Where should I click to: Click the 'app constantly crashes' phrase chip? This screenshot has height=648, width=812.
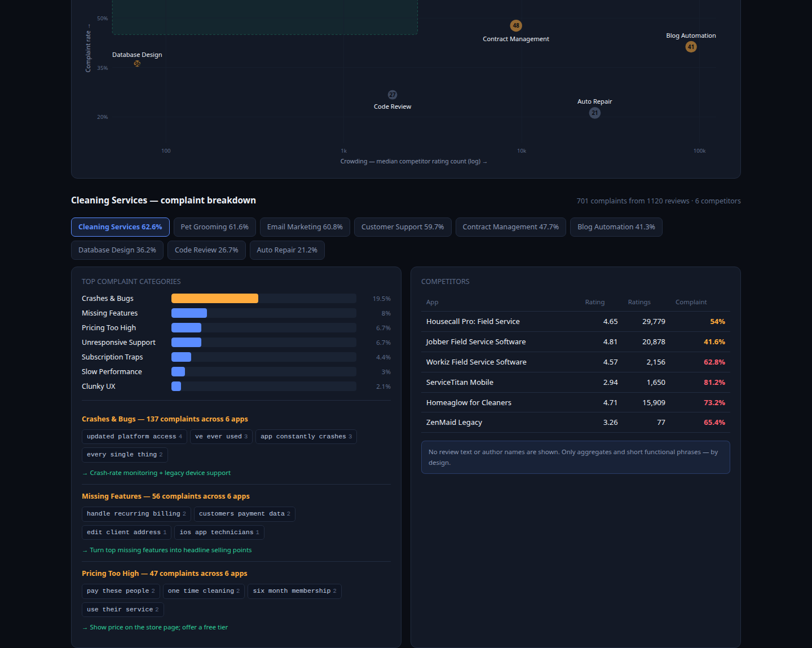306,437
